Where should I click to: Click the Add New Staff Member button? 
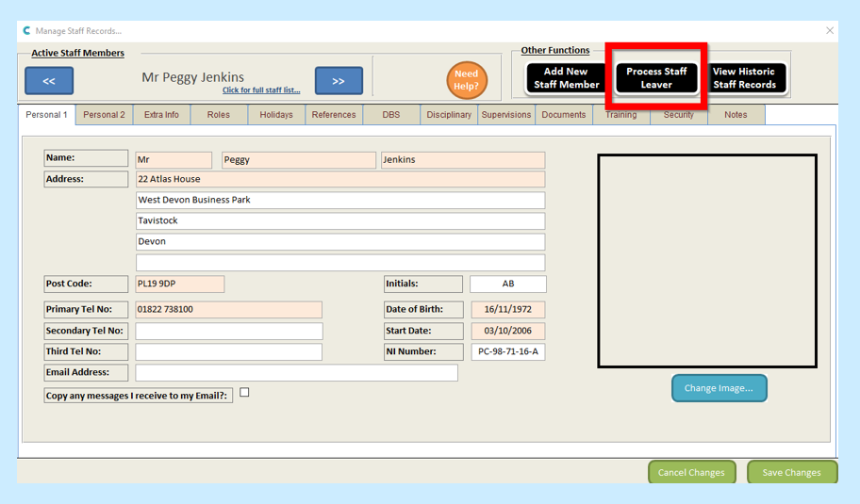click(566, 78)
